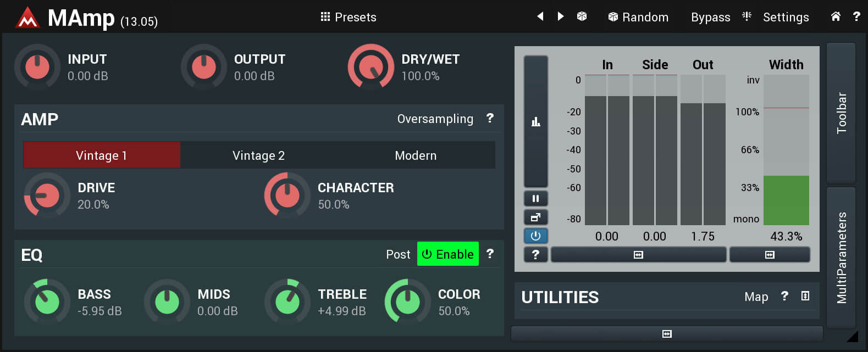Click the BASS knob

(47, 302)
